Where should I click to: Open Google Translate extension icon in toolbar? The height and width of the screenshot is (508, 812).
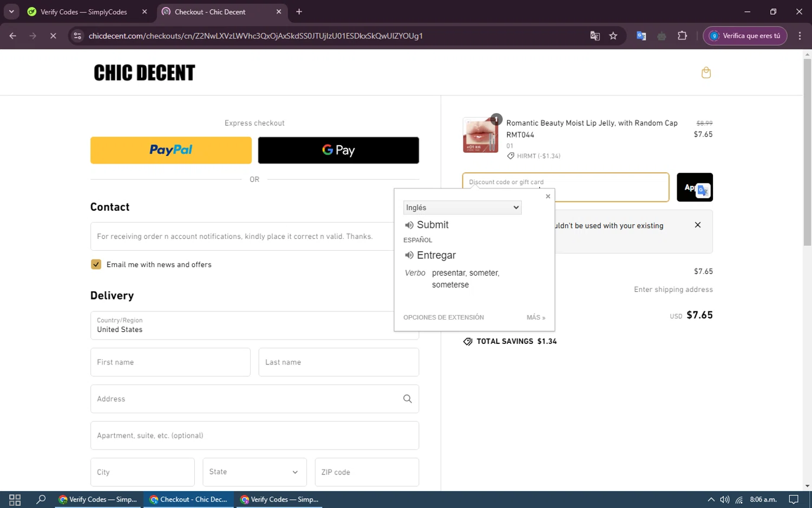coord(641,36)
